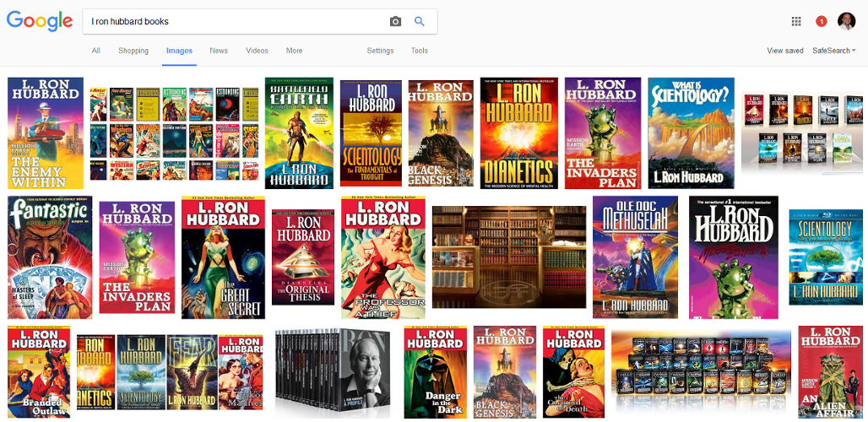Open the Settings menu
This screenshot has width=868, height=422.
click(x=380, y=51)
